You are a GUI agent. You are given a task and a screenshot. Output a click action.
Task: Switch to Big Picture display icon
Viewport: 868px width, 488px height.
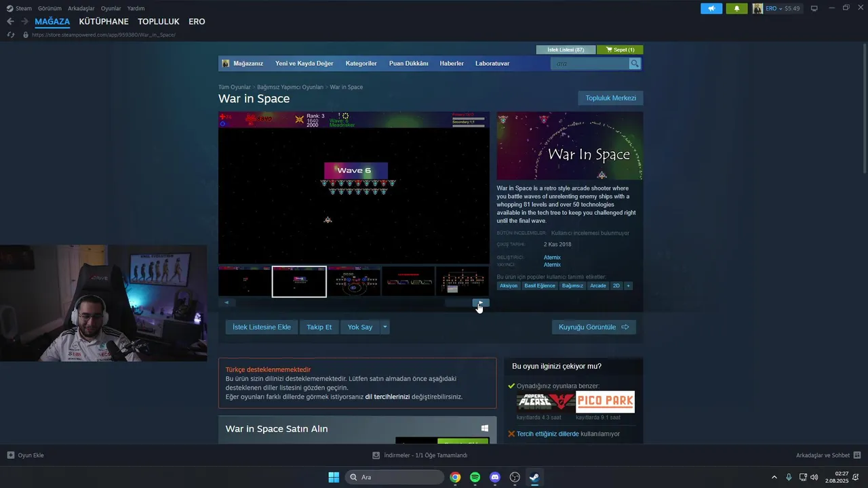(814, 8)
